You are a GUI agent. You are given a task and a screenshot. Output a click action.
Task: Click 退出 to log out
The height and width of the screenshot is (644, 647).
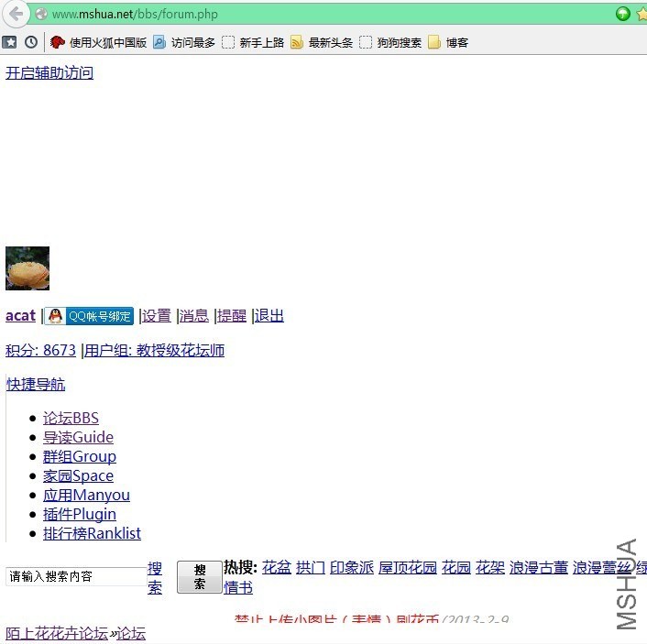pyautogui.click(x=269, y=316)
